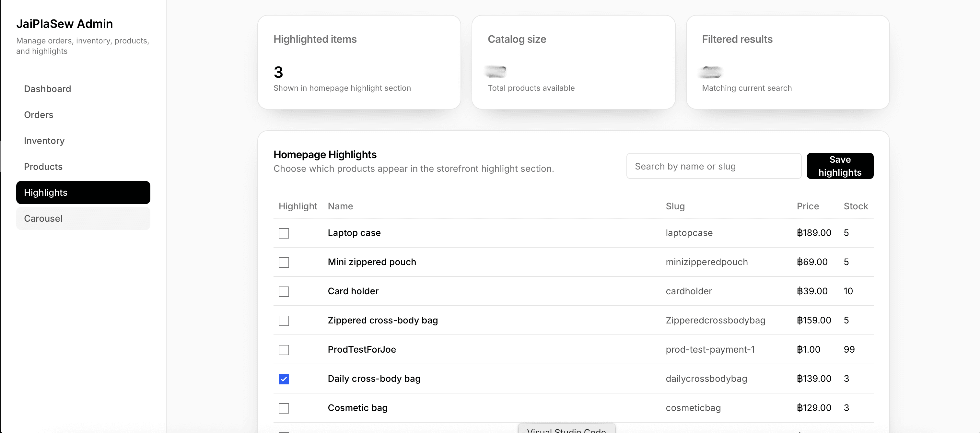
Task: Tick the Card holder highlight checkbox
Action: pos(284,291)
